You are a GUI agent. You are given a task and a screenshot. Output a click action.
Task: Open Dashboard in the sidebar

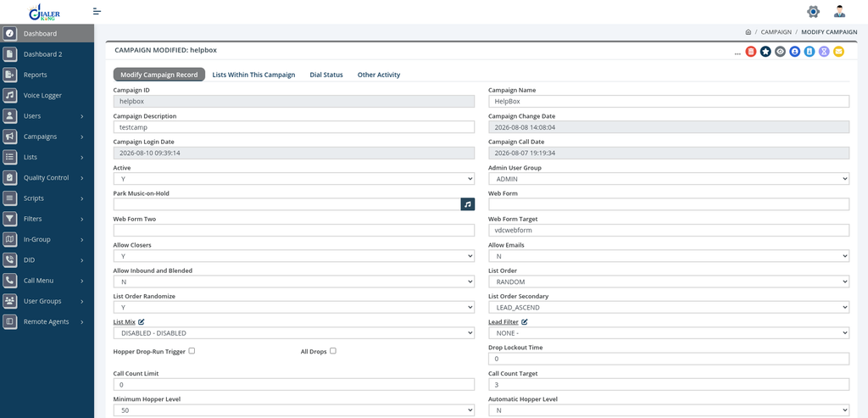tap(47, 33)
